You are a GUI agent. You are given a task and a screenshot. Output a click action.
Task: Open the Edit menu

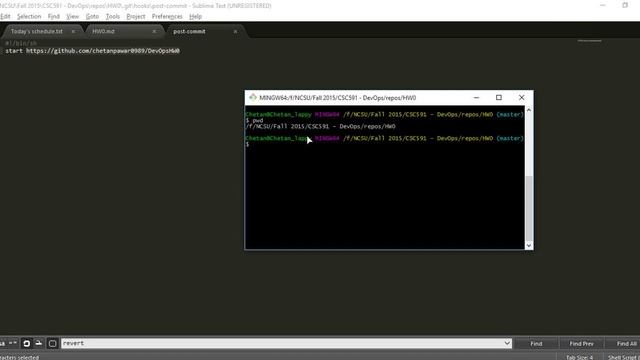(5, 16)
